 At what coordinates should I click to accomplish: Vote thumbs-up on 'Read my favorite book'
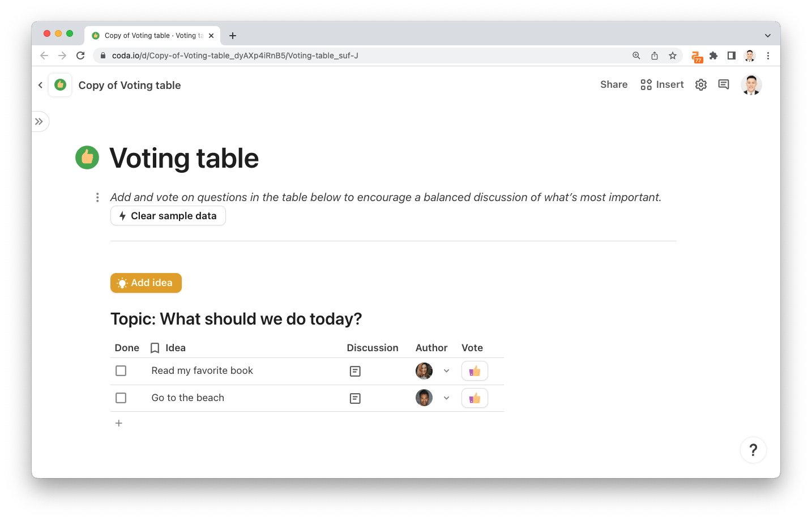tap(475, 370)
